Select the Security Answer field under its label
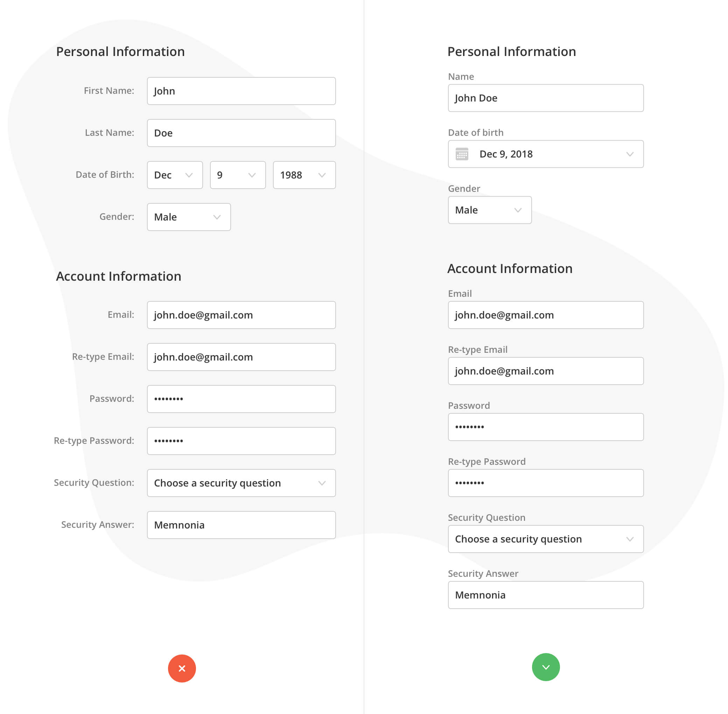This screenshot has width=728, height=714. coord(546,595)
